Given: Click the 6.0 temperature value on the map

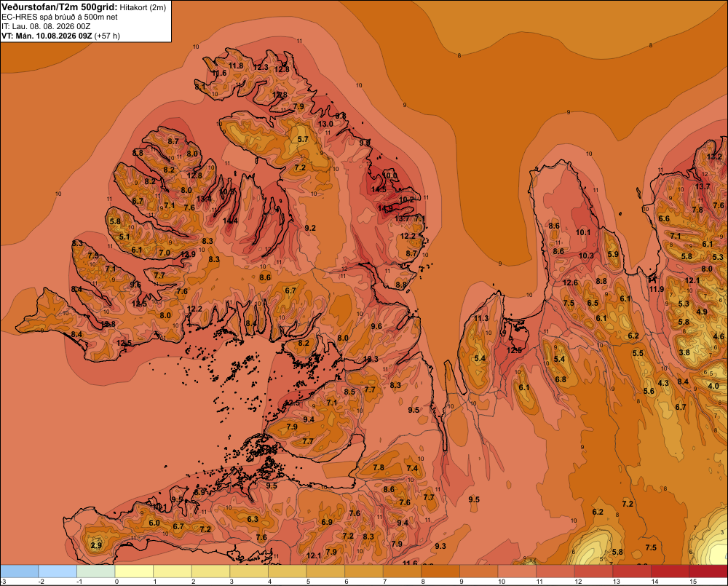Looking at the screenshot, I should coord(154,523).
